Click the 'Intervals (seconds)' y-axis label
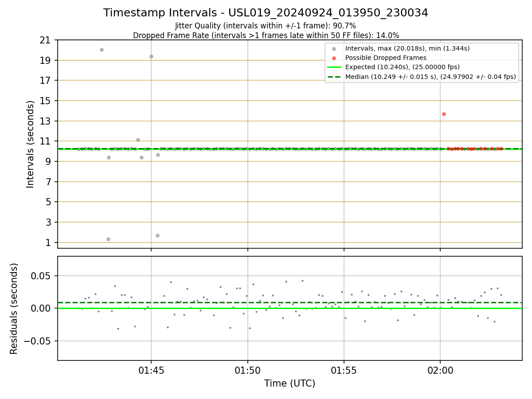 point(31,144)
